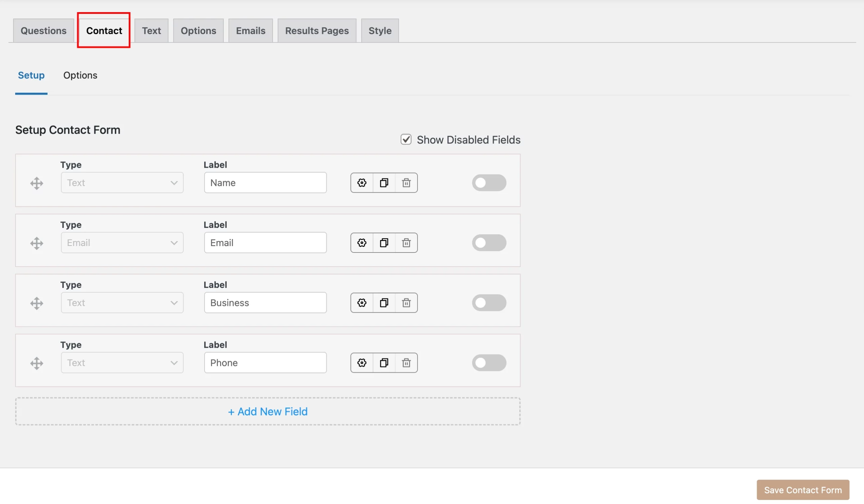Duplicate the Business field
This screenshot has width=864, height=504.
coord(384,303)
